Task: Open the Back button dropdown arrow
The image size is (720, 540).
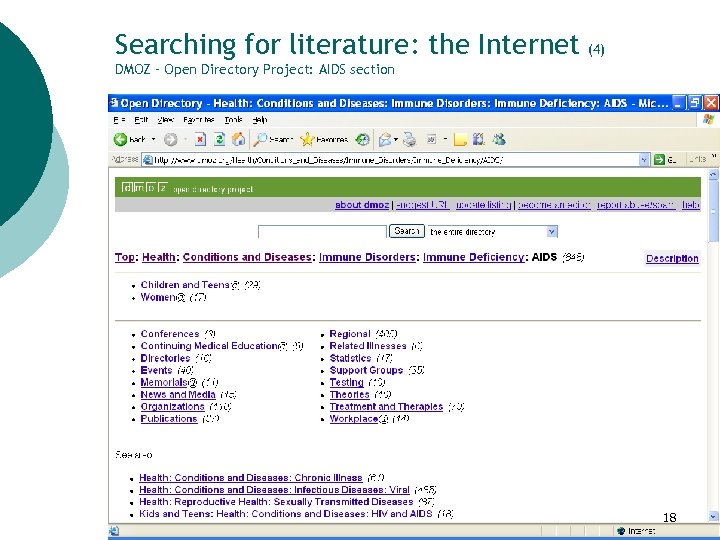Action: (153, 139)
